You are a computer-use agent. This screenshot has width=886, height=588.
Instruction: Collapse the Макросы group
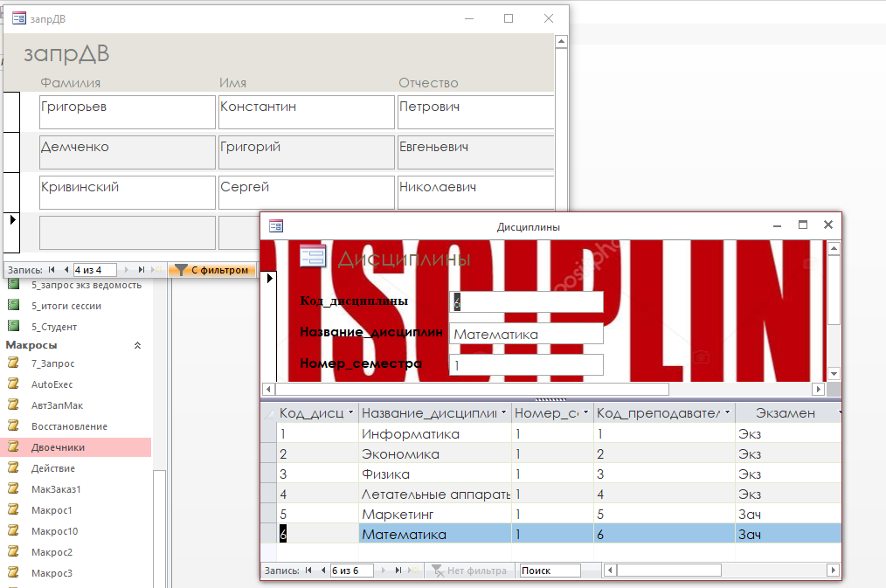(x=137, y=346)
